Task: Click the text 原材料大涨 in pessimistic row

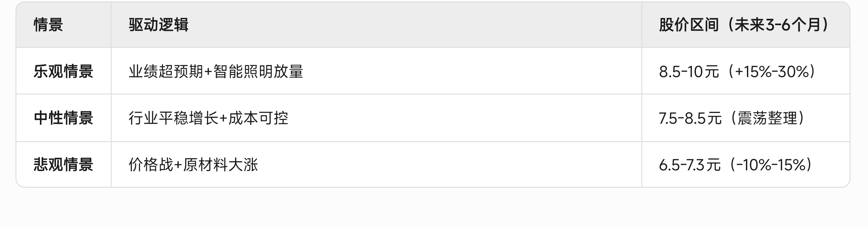Action: click(x=220, y=165)
